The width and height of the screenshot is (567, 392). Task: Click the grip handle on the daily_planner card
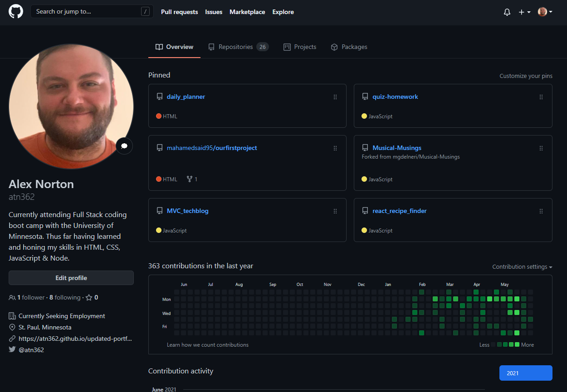coord(335,97)
